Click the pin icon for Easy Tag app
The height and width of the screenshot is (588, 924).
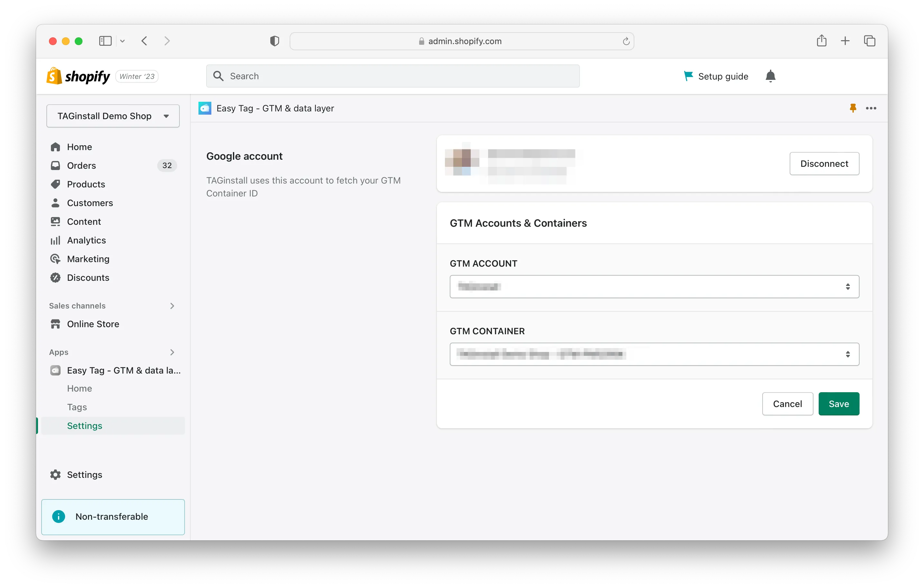point(852,108)
